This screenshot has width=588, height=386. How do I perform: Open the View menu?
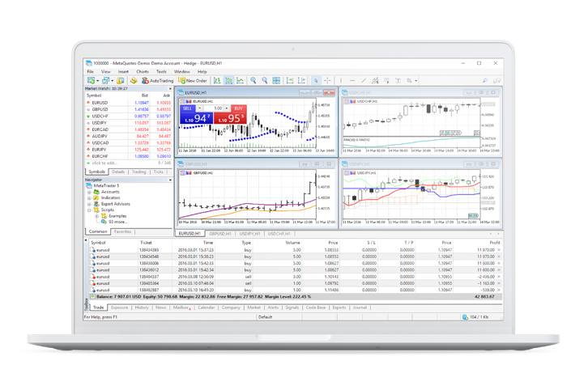pos(106,71)
